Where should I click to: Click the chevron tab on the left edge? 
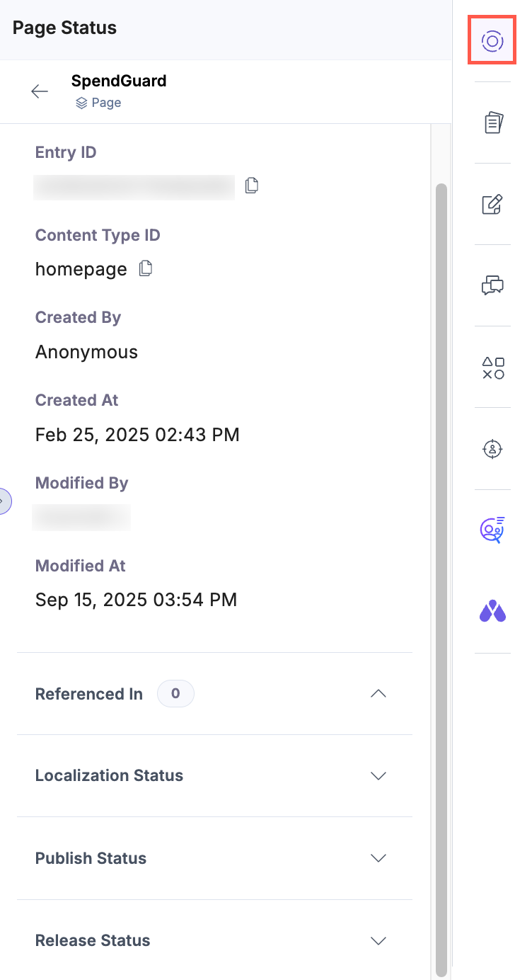click(x=4, y=501)
